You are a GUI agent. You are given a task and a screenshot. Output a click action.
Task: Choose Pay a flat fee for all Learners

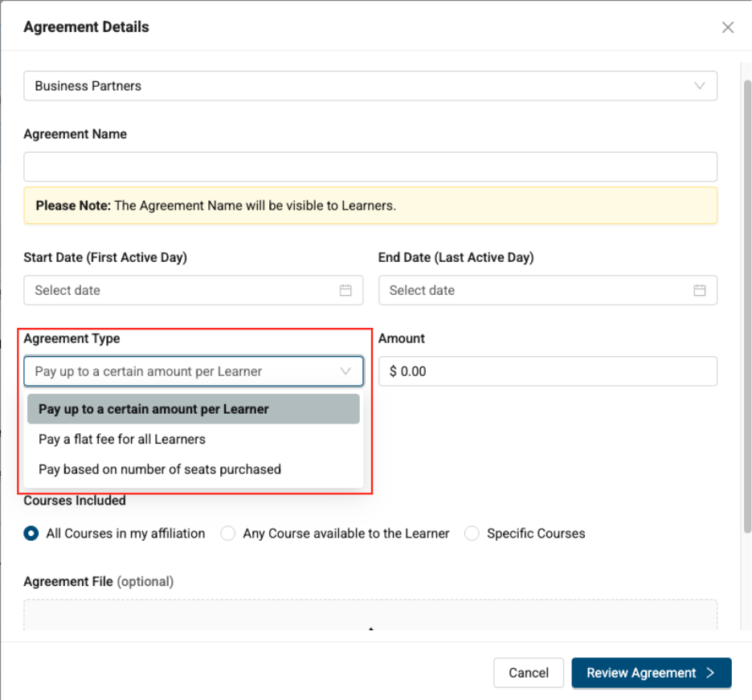[194, 439]
